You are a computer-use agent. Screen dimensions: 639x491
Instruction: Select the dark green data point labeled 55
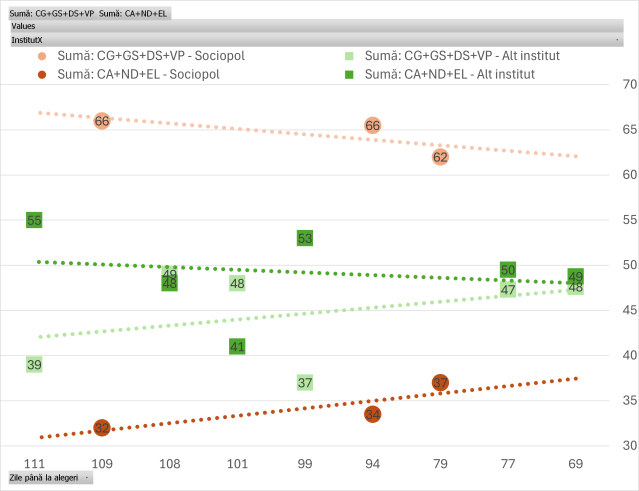pos(34,220)
